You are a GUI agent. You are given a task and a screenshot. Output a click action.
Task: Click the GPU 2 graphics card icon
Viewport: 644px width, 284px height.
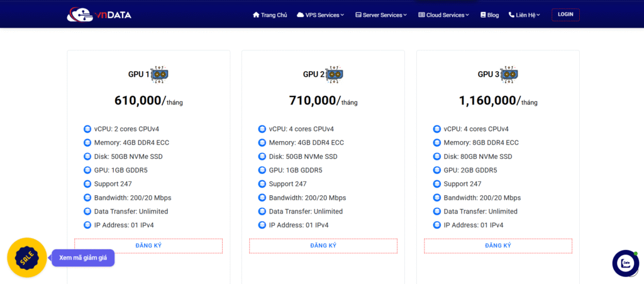[x=335, y=74]
